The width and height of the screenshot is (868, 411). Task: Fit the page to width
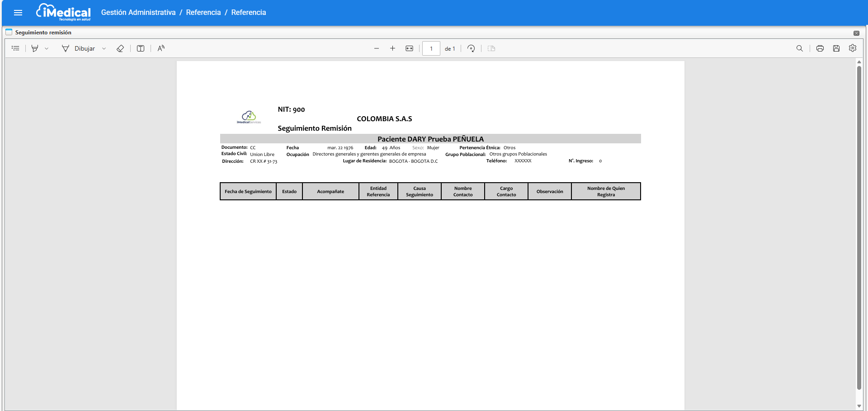409,48
